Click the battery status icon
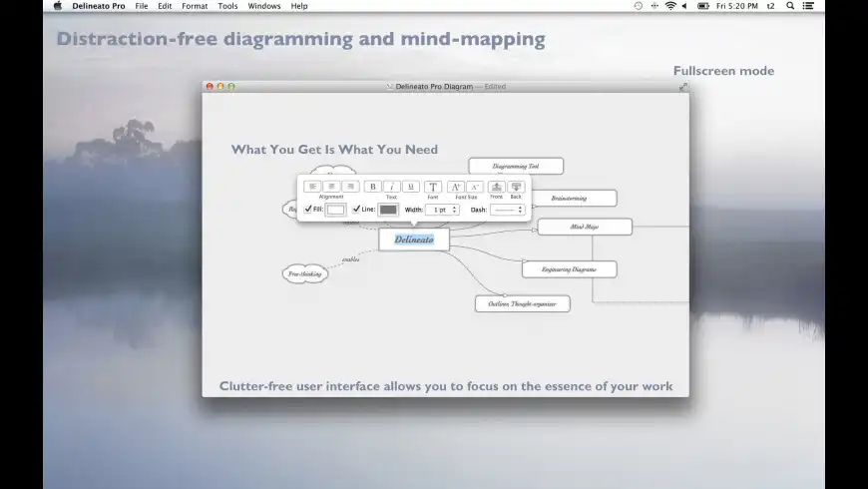This screenshot has height=489, width=868. click(703, 6)
